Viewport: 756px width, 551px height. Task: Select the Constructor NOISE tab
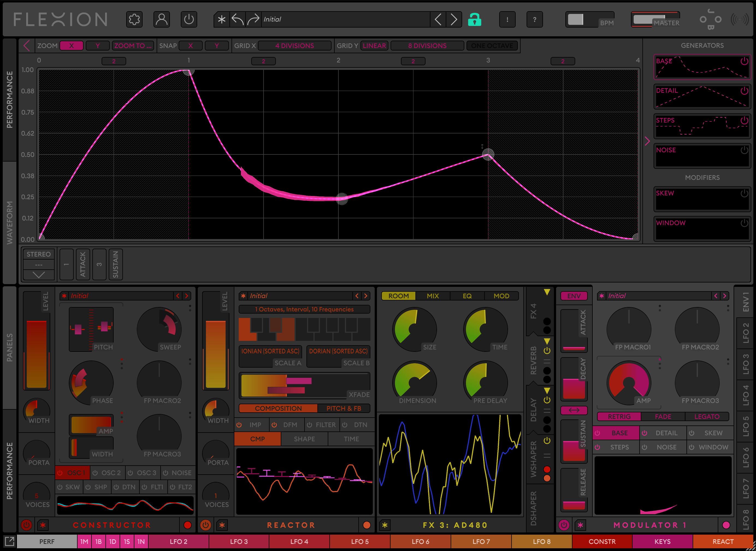coord(178,473)
